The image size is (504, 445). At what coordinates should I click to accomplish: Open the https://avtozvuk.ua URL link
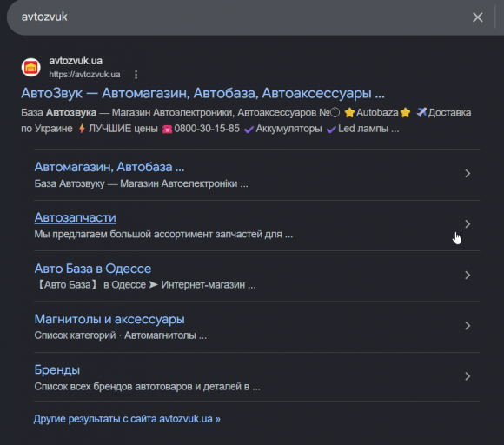(x=84, y=75)
